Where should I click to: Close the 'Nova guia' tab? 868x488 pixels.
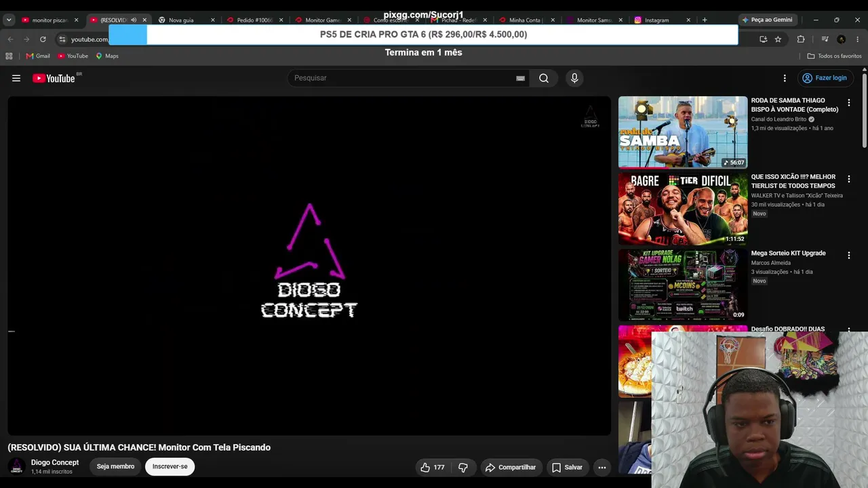point(212,20)
